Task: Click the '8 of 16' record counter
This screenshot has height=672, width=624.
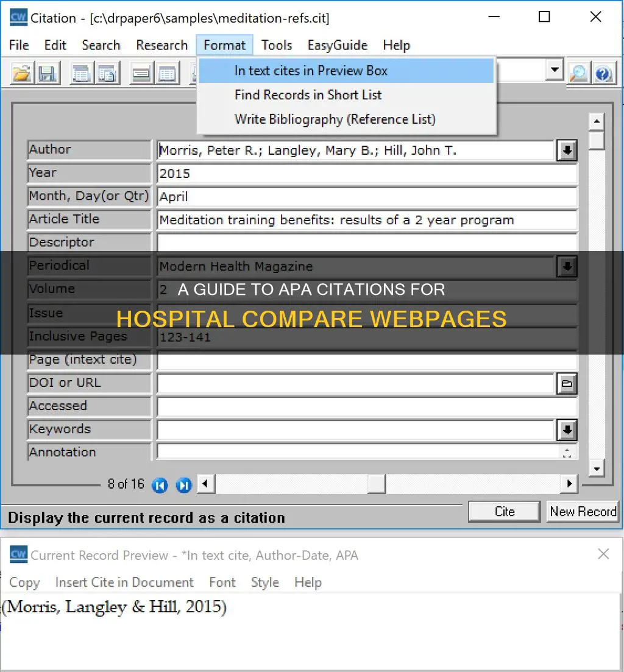Action: coord(126,484)
